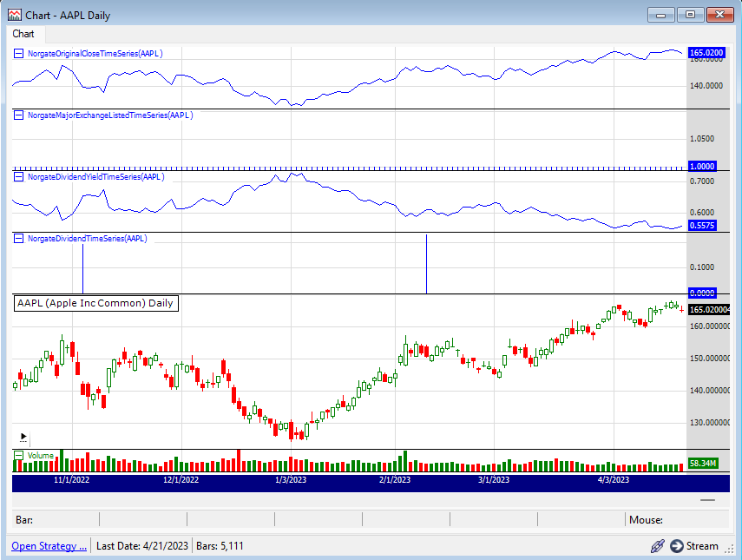The image size is (742, 560).
Task: Click the first dividend spike in November
Action: tap(82, 268)
